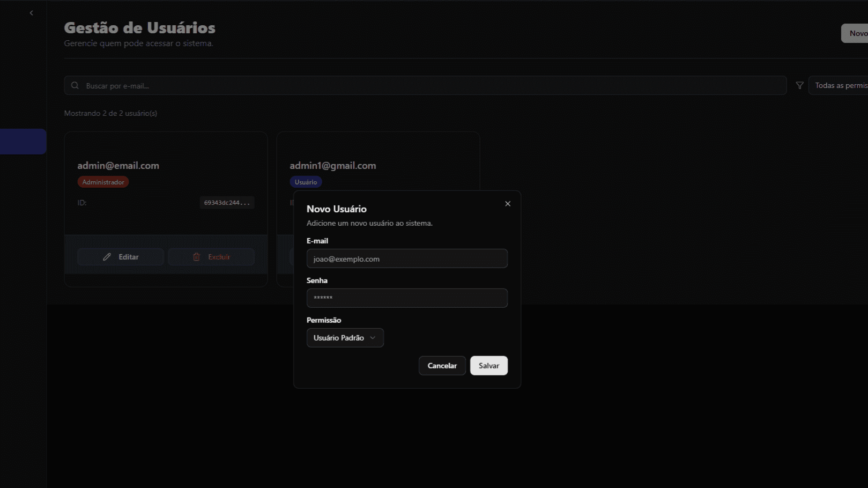Click the trash icon on admin@email.com card
This screenshot has width=868, height=488.
point(196,257)
